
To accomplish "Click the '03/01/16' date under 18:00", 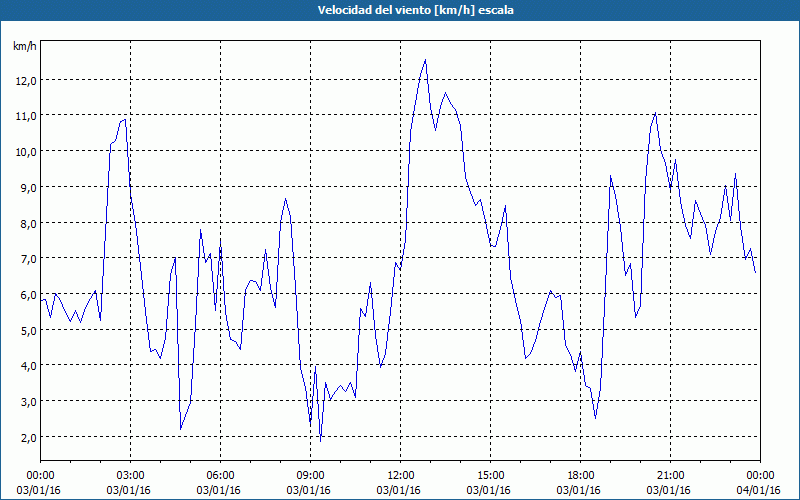I will 579,490.
